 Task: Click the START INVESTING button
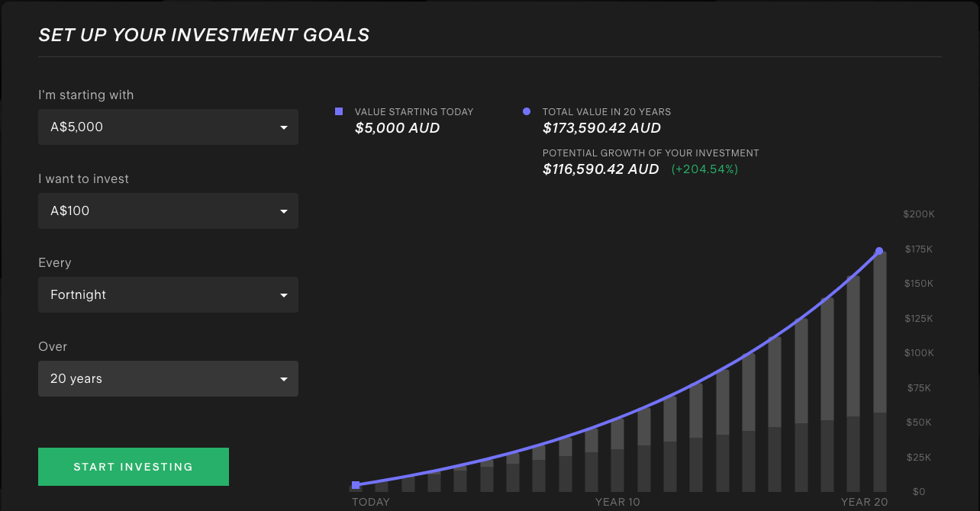tap(134, 466)
